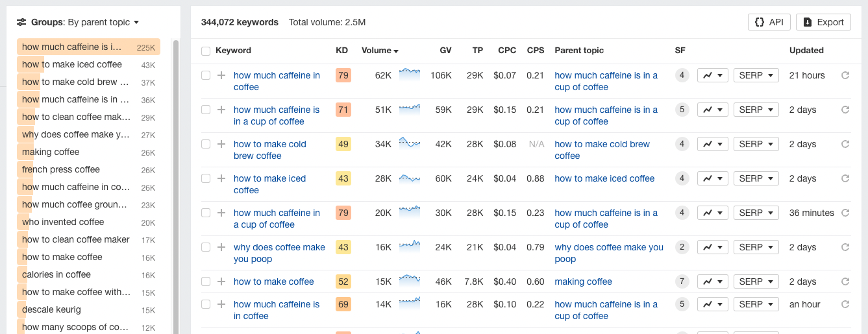
Task: Refresh the 'how to make cold brew coffee' row
Action: point(845,144)
